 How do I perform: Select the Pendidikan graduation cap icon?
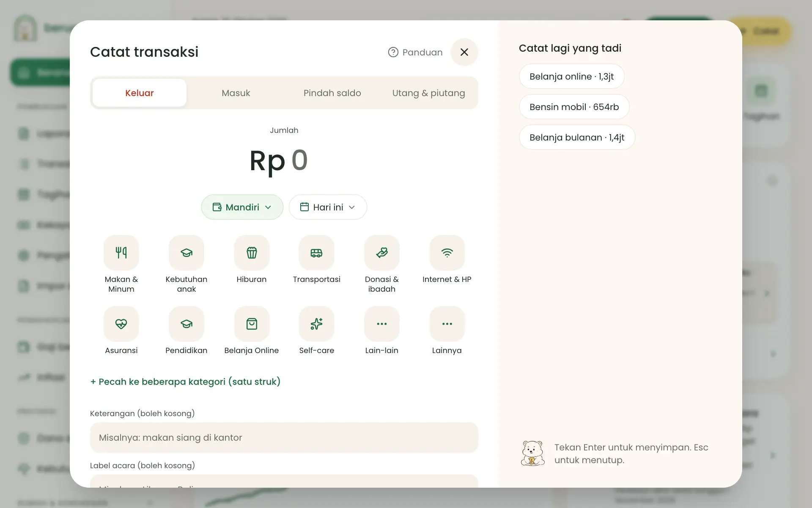(186, 324)
